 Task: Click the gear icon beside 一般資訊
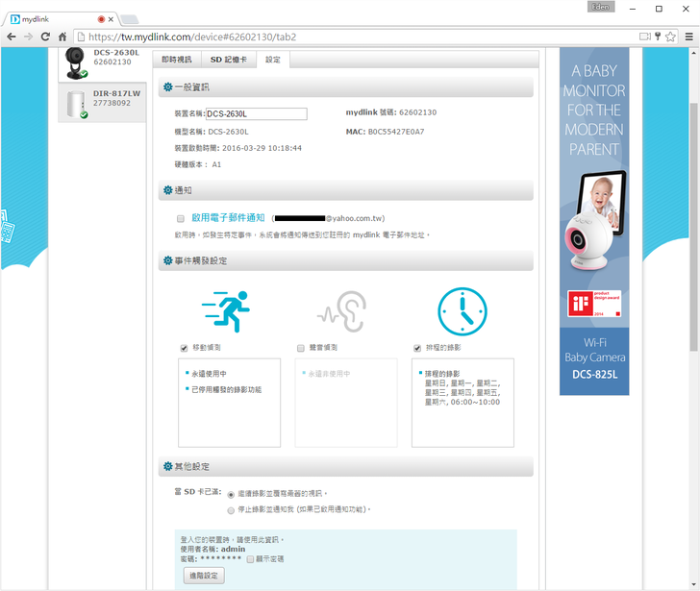pos(168,87)
